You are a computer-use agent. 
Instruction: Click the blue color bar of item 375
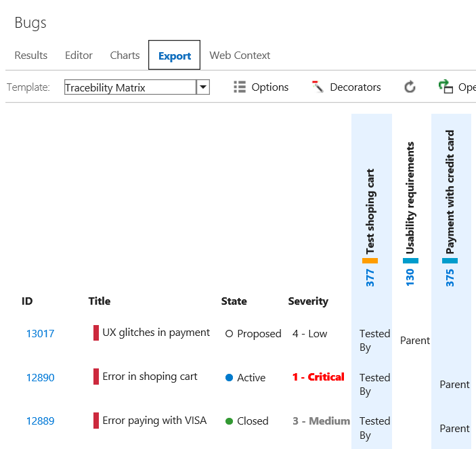450,261
